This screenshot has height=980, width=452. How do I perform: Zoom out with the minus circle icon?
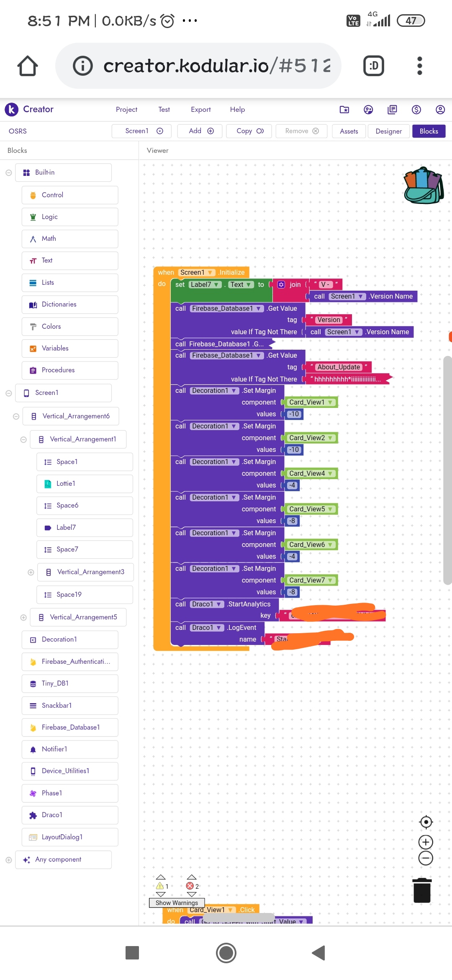coord(426,858)
